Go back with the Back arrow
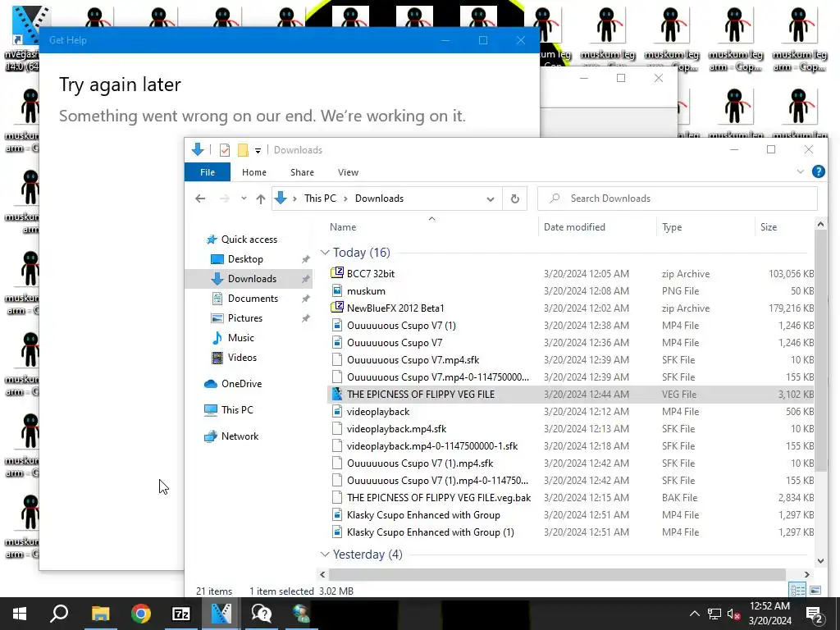 tap(200, 199)
